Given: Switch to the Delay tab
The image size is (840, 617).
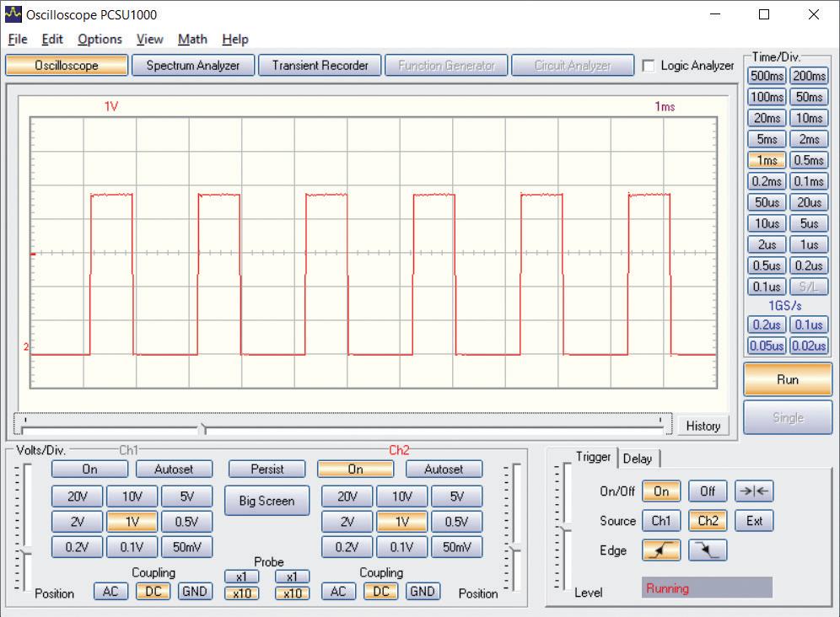Looking at the screenshot, I should click(638, 459).
